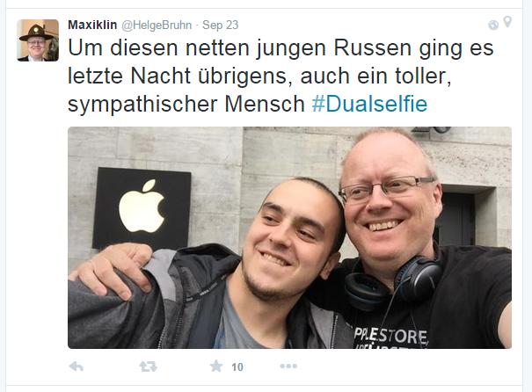Click the shirt text 'PPLESTORE' in photo
532x392 pixels.
[x=390, y=336]
